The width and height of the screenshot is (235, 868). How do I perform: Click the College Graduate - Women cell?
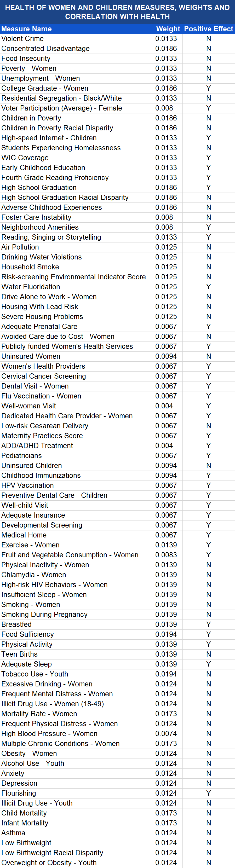tap(77, 88)
